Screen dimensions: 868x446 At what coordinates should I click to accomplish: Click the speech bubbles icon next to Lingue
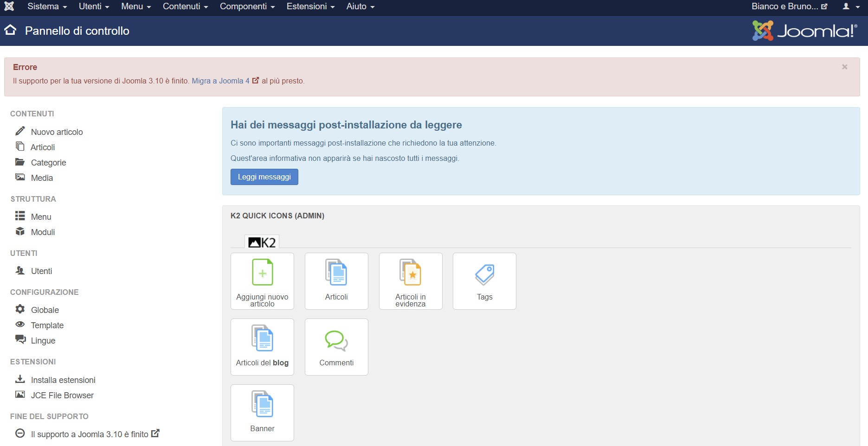[x=20, y=339]
